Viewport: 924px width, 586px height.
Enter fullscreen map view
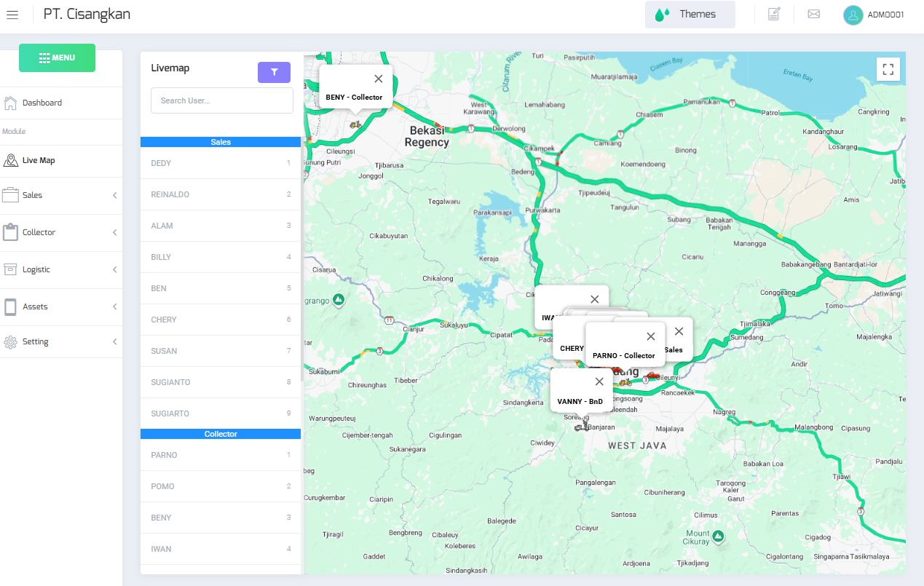pyautogui.click(x=888, y=69)
